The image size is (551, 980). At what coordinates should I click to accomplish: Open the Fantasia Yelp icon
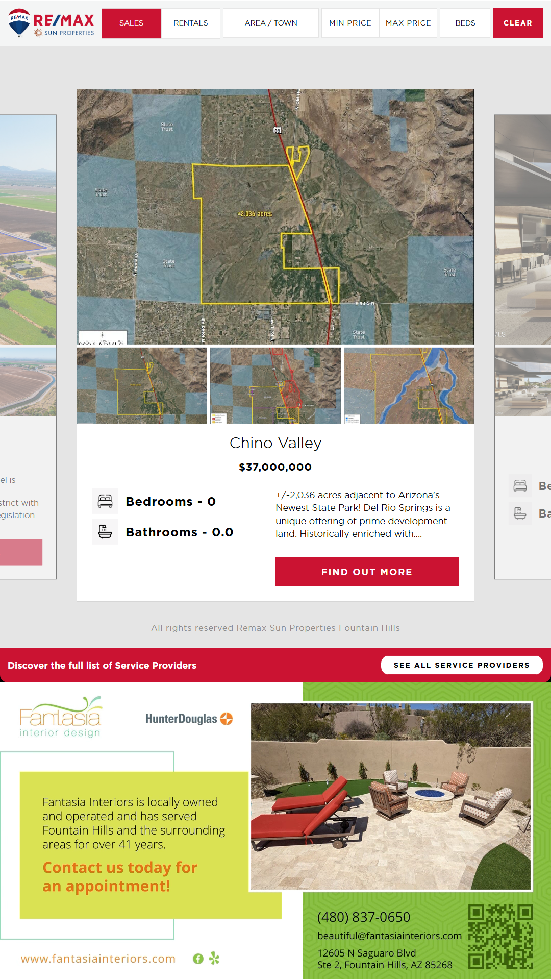(214, 959)
